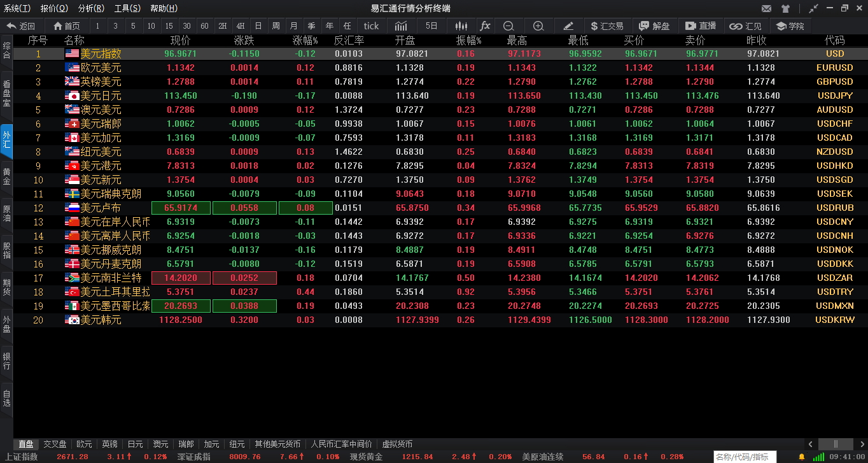Open 自选 sidebar tab
Viewport: 868px width, 463px height.
[x=6, y=398]
